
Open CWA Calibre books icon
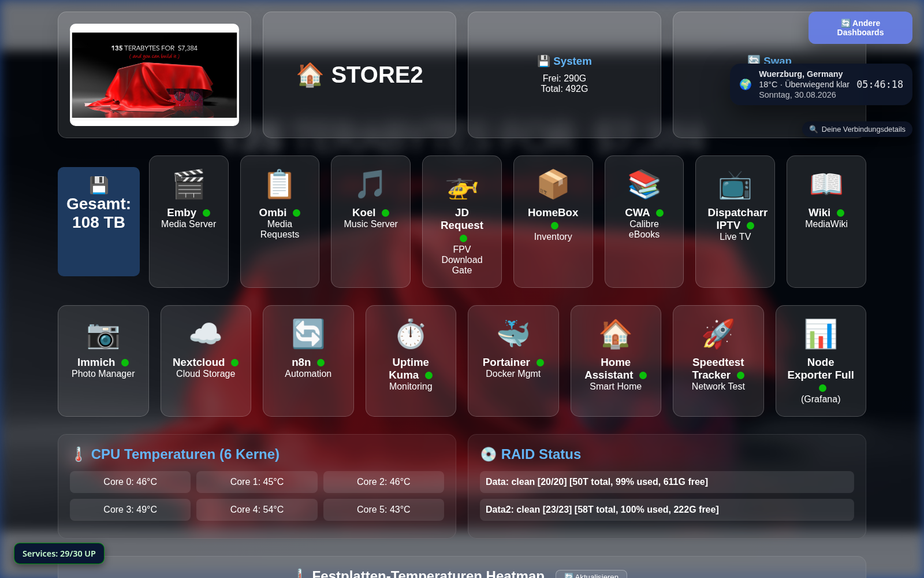644,184
